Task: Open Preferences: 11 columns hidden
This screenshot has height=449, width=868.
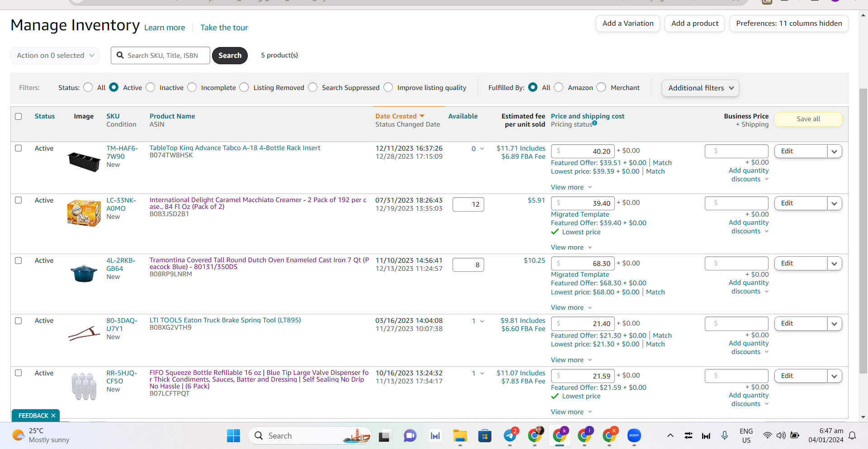Action: [x=789, y=24]
